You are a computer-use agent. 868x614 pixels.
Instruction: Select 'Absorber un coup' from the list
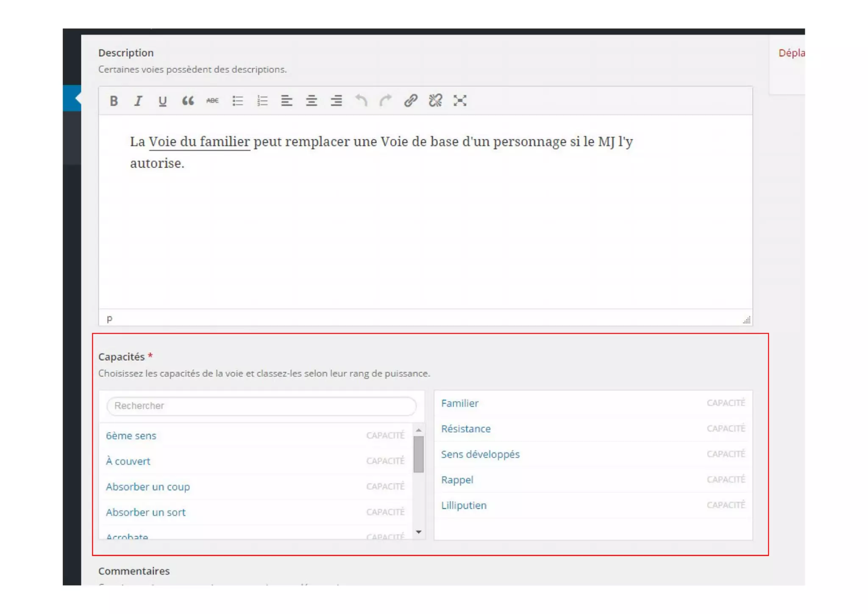point(148,486)
